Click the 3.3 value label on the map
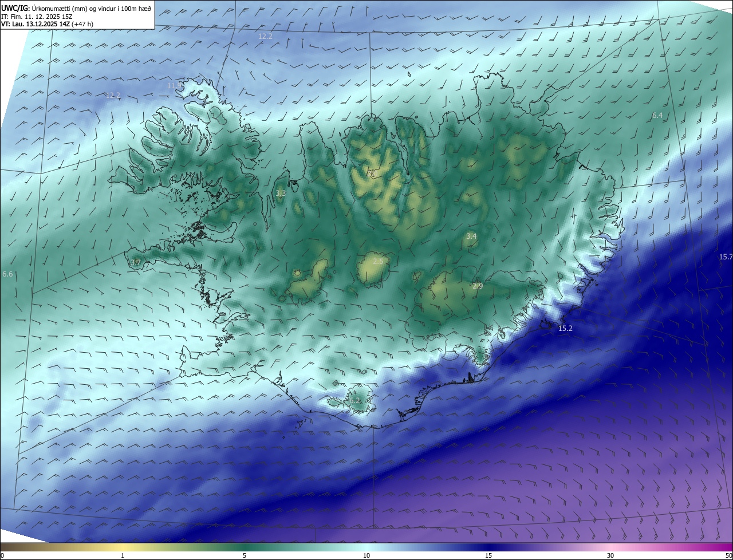733x560 pixels. [281, 194]
